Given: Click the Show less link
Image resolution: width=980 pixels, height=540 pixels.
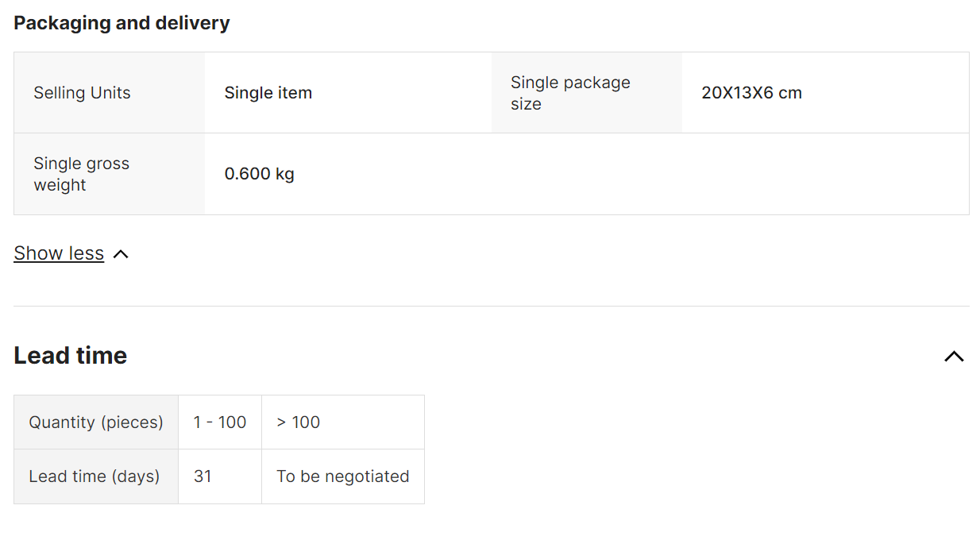Looking at the screenshot, I should point(59,253).
